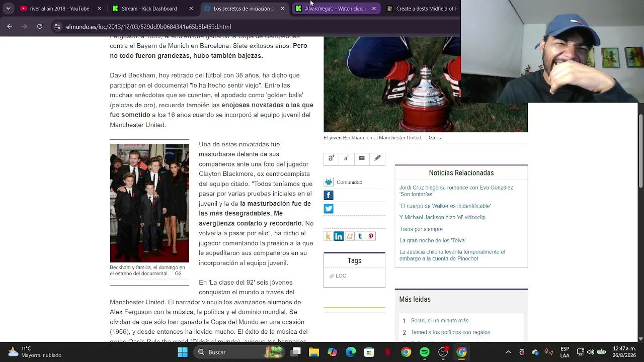Increase article font size with a+ icon
This screenshot has height=362, width=644.
coord(331,158)
